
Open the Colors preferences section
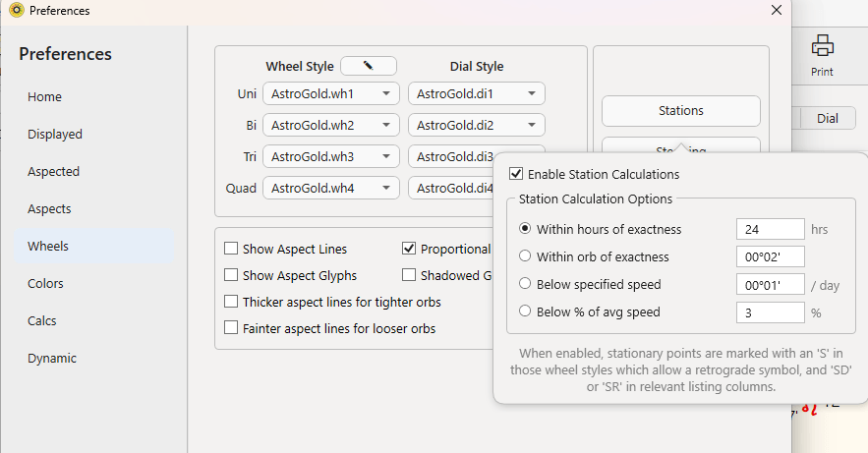pos(45,283)
